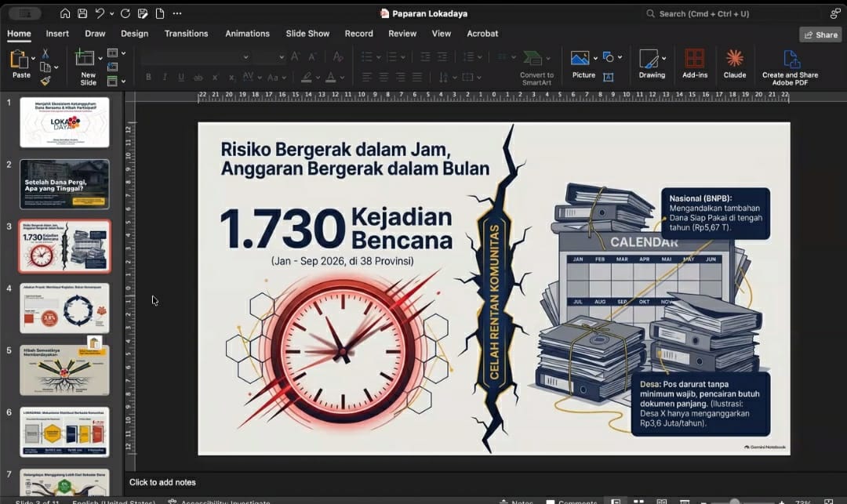Copy selection using the Copy icon
The image size is (847, 504).
tap(45, 67)
